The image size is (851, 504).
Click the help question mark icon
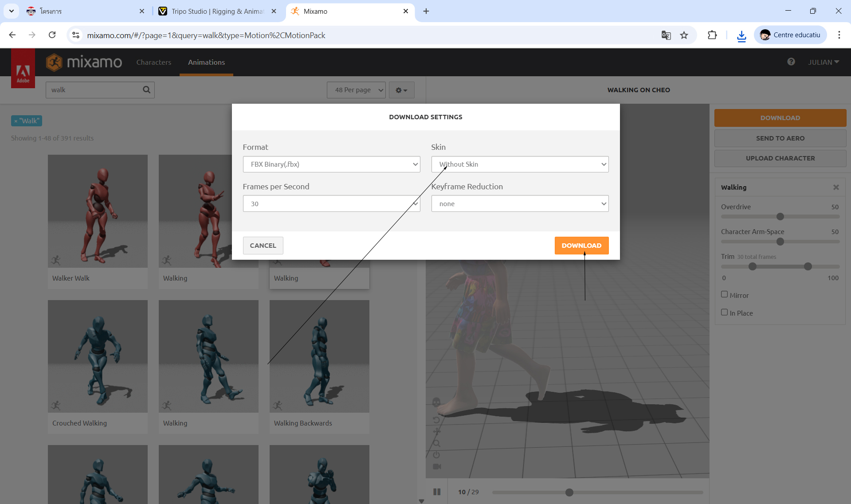(x=791, y=62)
